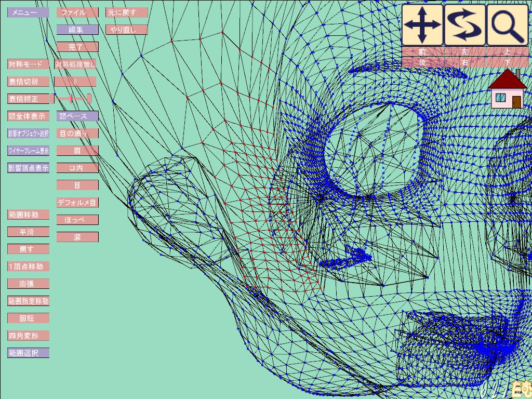Click the 表情補正 slider track
The width and height of the screenshot is (532, 399).
click(x=71, y=99)
